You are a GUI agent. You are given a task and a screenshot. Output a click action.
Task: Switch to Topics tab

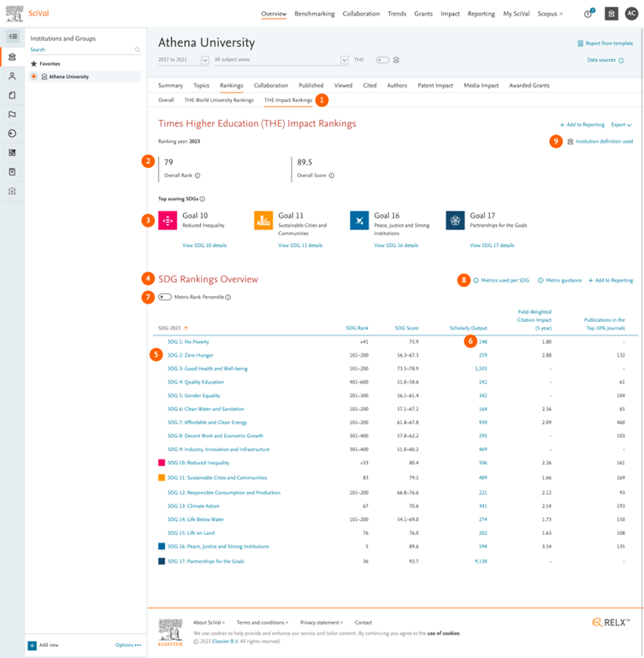point(201,86)
